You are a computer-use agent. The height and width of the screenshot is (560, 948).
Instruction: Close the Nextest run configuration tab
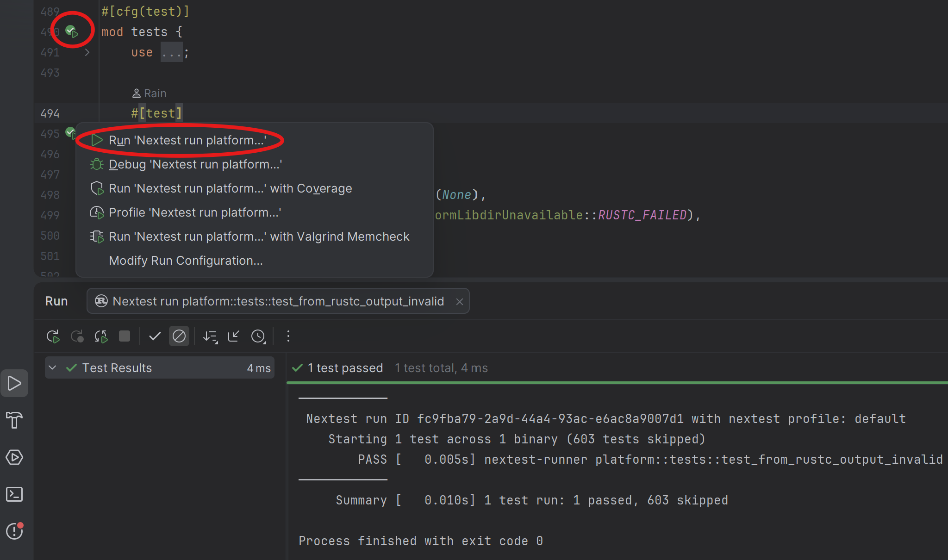click(x=459, y=301)
